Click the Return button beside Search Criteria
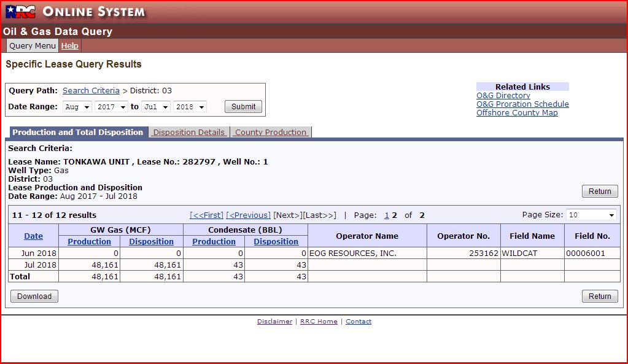The image size is (628, 364). point(600,192)
